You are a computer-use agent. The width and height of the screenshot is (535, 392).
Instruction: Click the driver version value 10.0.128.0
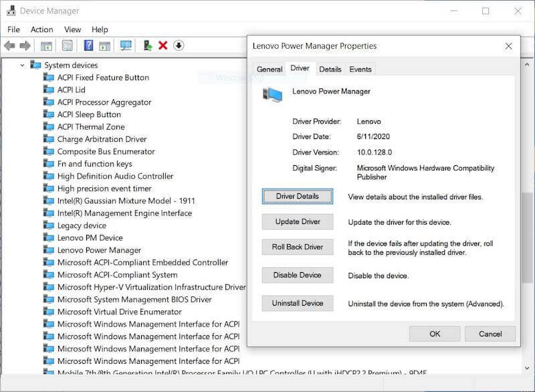click(x=374, y=152)
